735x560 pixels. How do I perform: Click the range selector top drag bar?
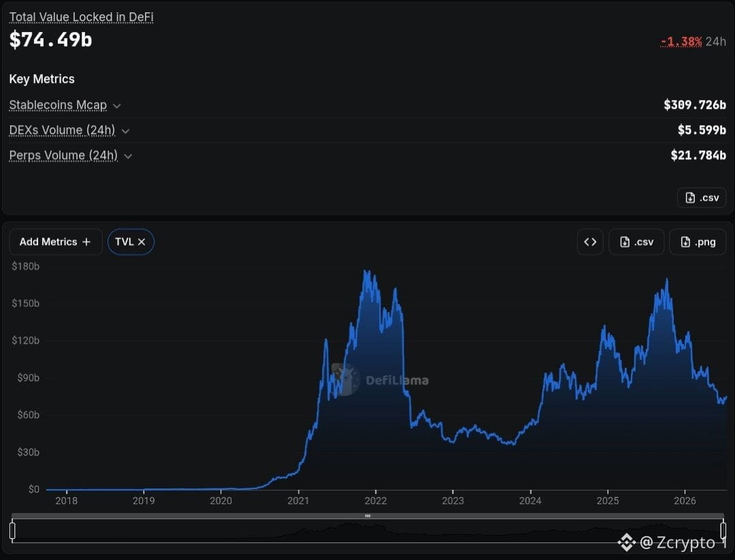point(367,516)
